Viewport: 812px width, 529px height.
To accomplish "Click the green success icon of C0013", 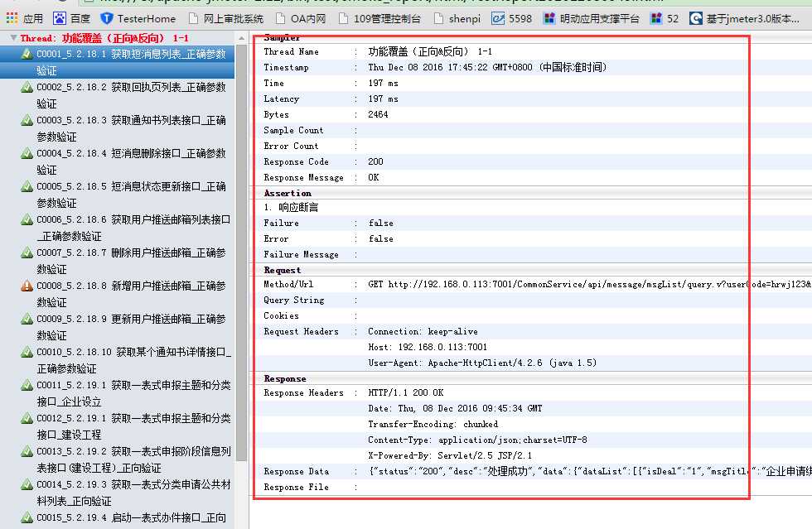I will (x=27, y=451).
